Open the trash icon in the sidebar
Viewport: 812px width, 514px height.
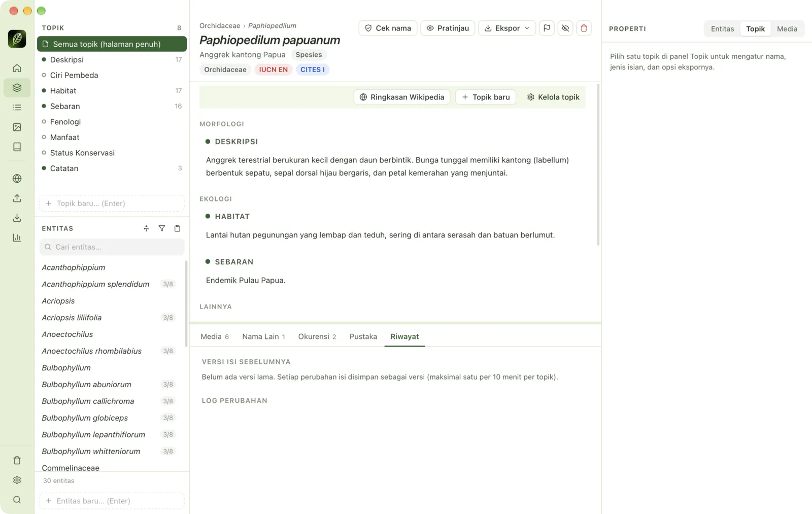pyautogui.click(x=17, y=460)
